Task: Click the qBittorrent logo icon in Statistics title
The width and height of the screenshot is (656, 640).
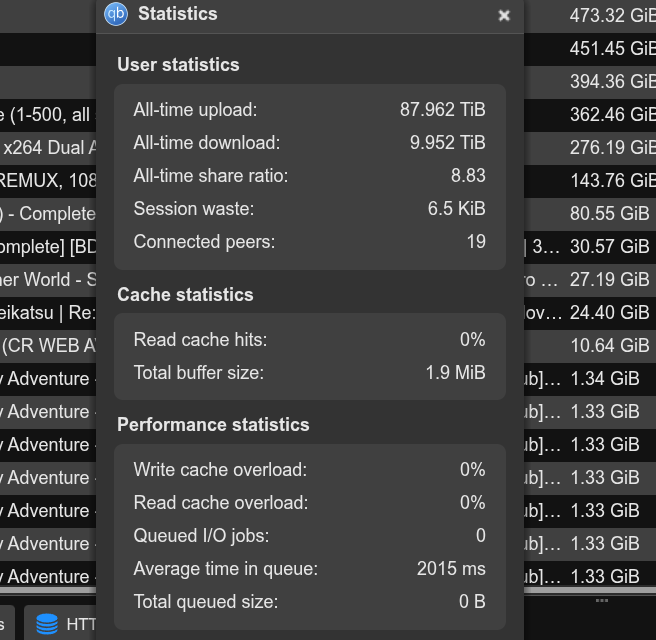Action: (x=116, y=14)
